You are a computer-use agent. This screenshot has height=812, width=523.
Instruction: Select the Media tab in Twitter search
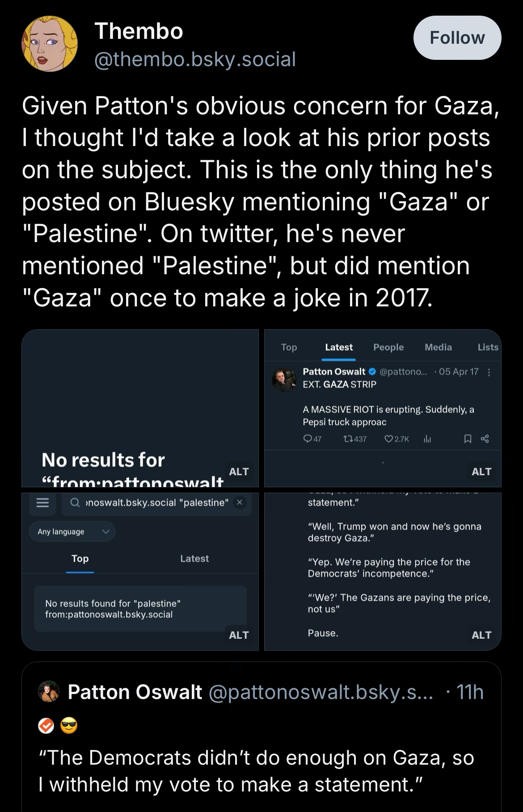pos(438,347)
